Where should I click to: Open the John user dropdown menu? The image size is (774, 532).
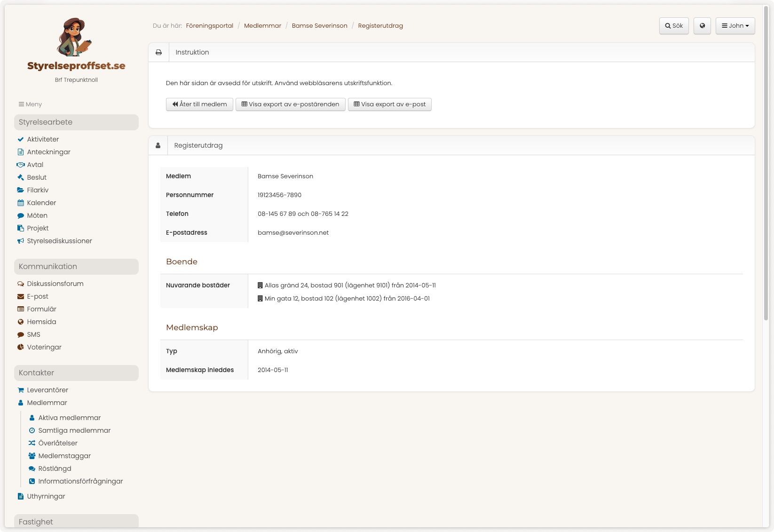pyautogui.click(x=735, y=26)
